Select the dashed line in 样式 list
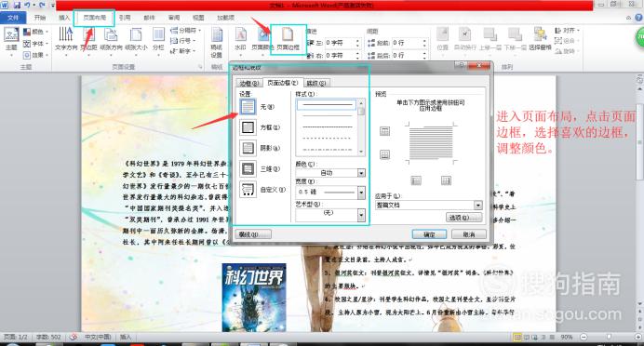 (x=328, y=139)
